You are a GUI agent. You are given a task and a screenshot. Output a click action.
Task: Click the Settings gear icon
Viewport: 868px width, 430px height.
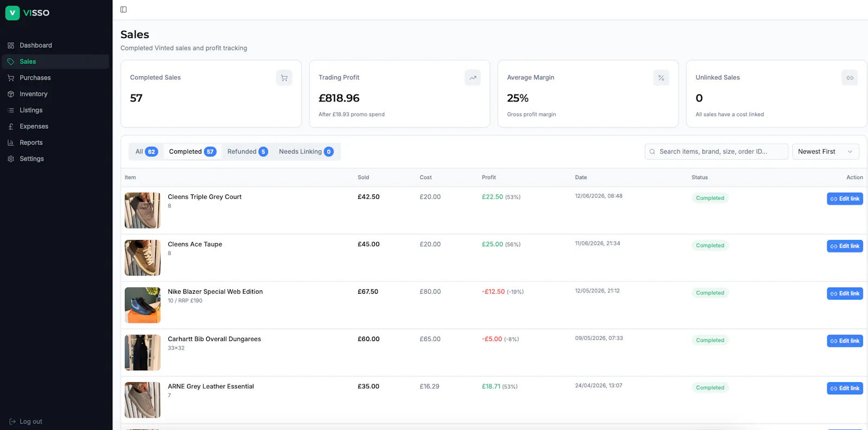click(x=11, y=159)
